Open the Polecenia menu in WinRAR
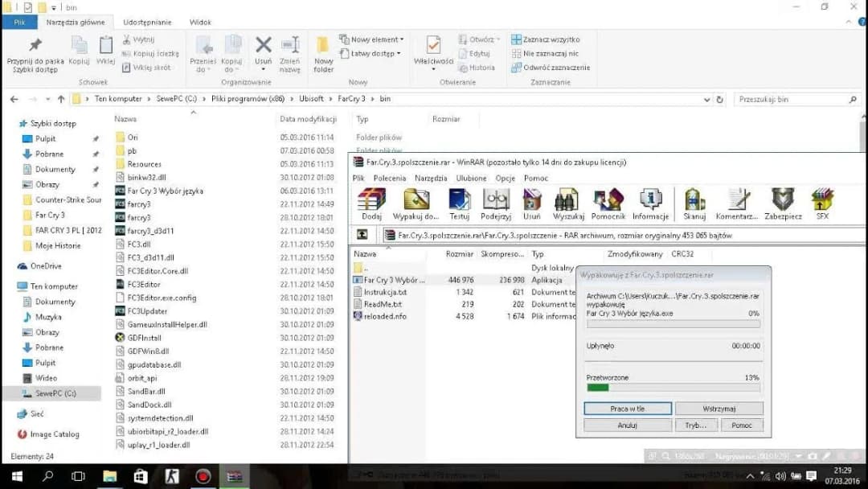 click(x=390, y=178)
